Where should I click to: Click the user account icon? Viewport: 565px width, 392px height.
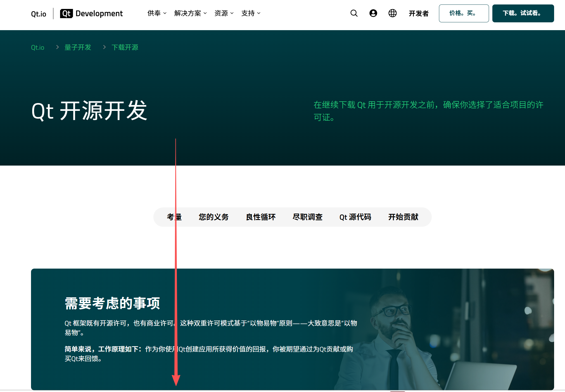(x=373, y=13)
